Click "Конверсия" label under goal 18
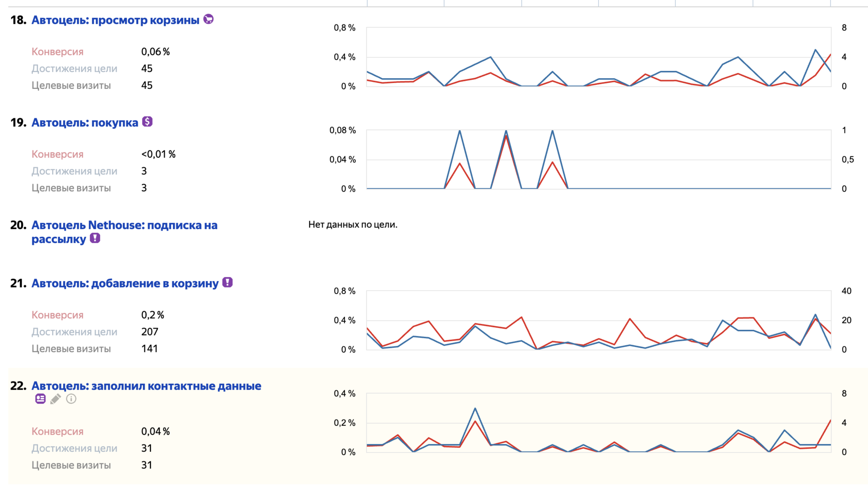This screenshot has width=868, height=494. click(57, 52)
